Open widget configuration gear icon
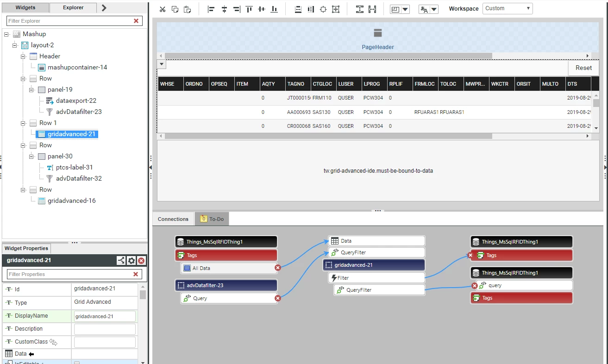The image size is (608, 364). tap(132, 261)
